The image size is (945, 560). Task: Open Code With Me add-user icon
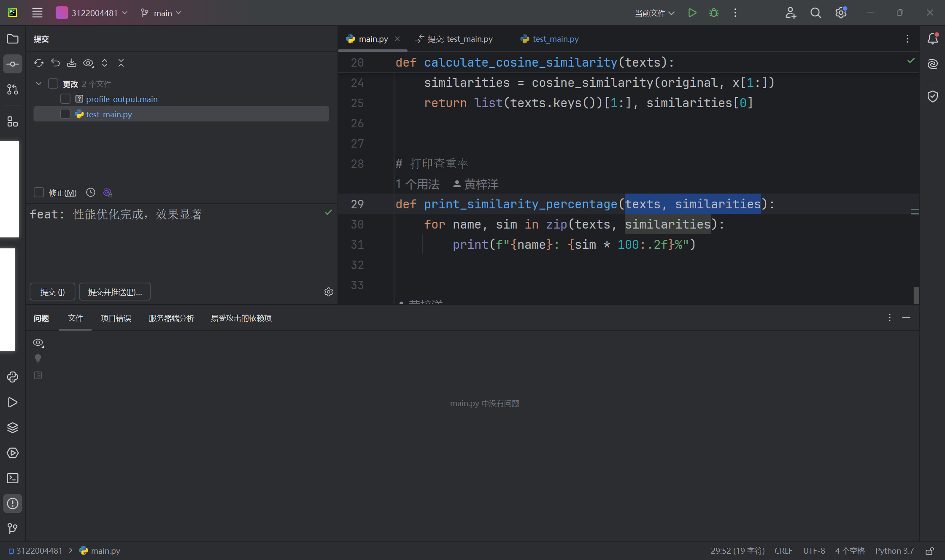coord(791,13)
